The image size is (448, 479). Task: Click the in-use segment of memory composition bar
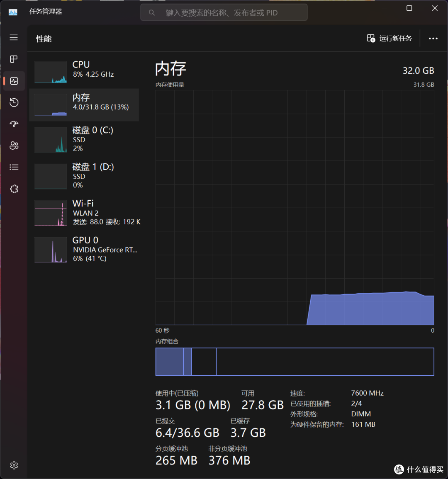click(170, 362)
